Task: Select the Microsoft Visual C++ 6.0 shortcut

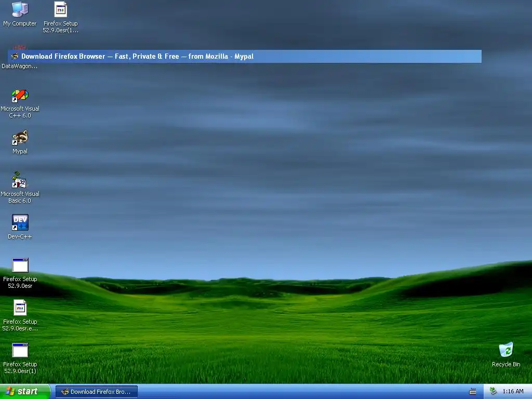Action: 20,103
